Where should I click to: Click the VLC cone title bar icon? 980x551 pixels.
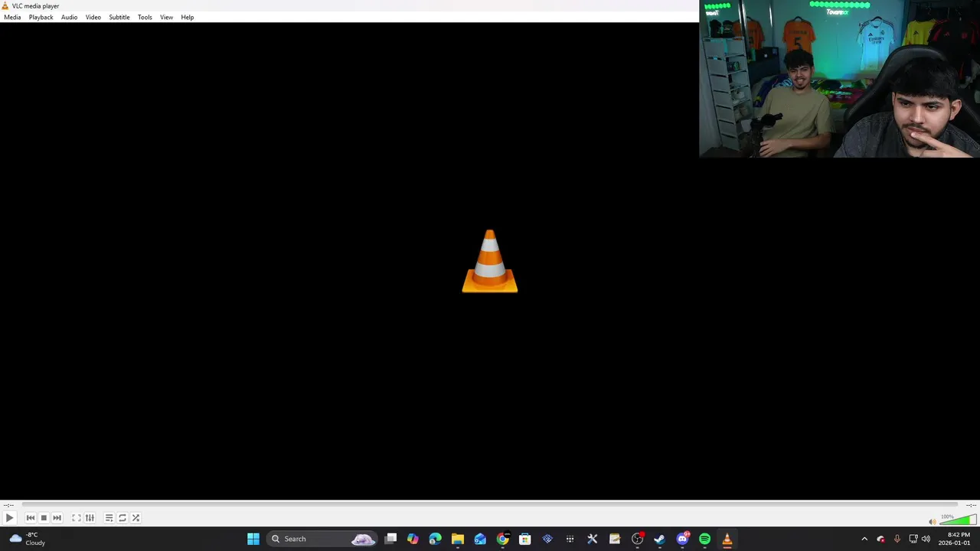pyautogui.click(x=5, y=5)
